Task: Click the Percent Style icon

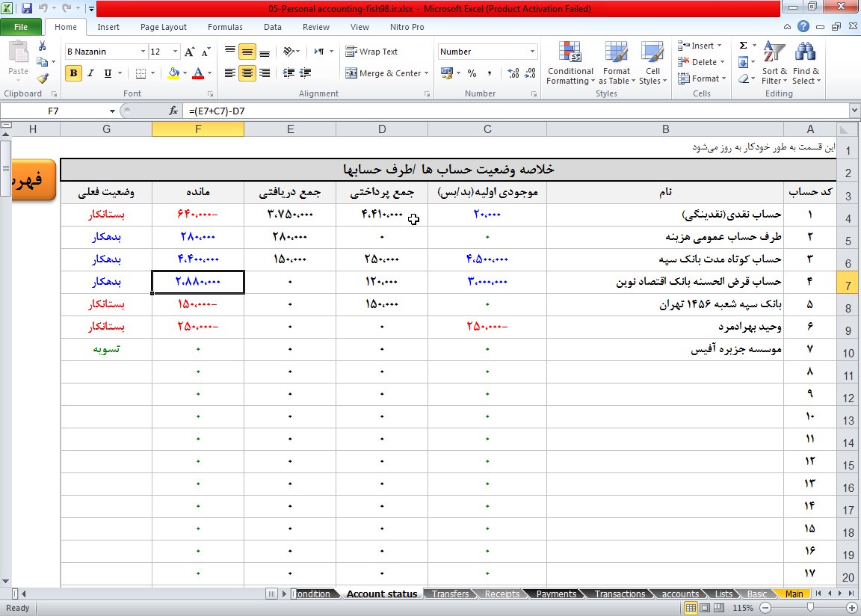Action: pyautogui.click(x=472, y=73)
